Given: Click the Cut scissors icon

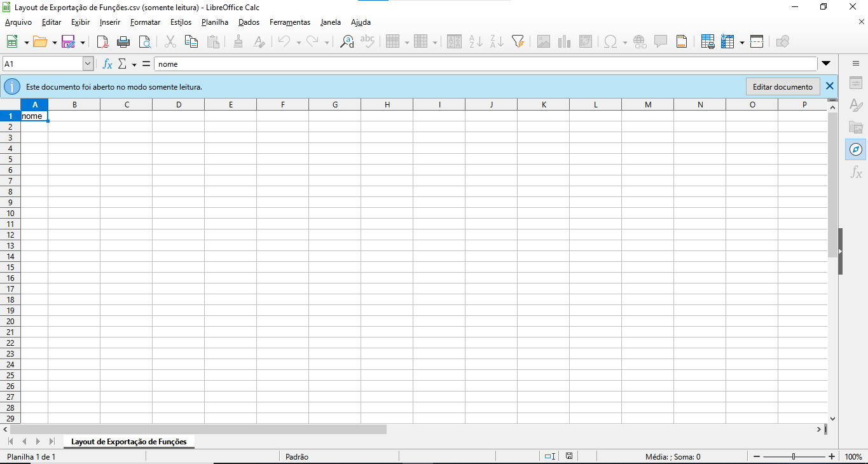Looking at the screenshot, I should click(170, 42).
